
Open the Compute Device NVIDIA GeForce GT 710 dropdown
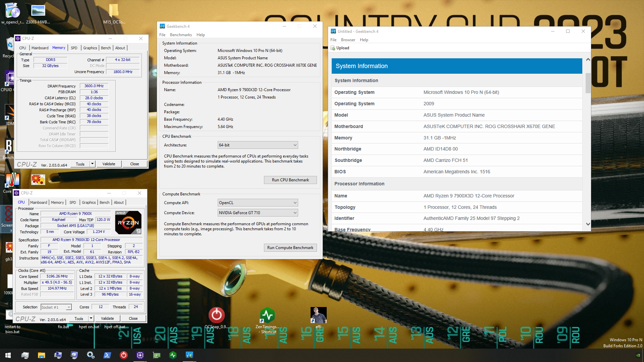258,213
